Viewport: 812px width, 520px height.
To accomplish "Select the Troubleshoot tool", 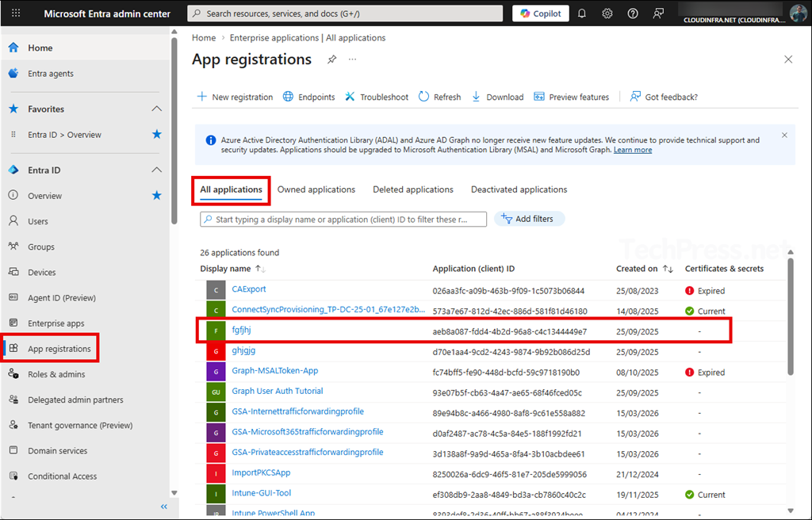I will tap(376, 96).
